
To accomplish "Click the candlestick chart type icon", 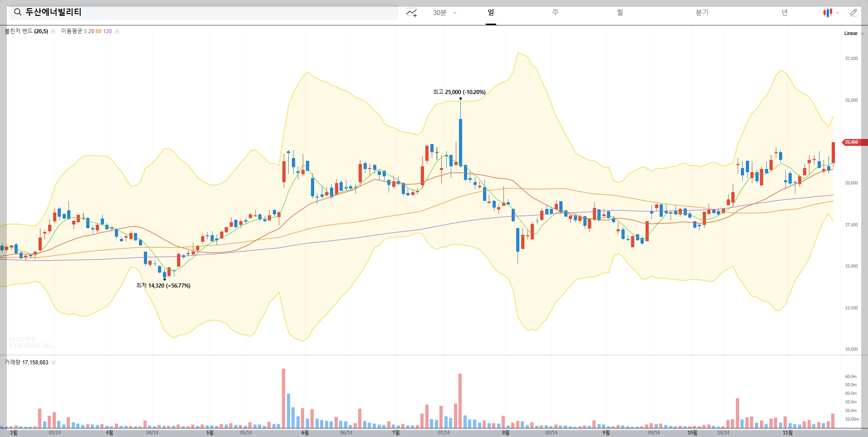I will click(x=828, y=13).
